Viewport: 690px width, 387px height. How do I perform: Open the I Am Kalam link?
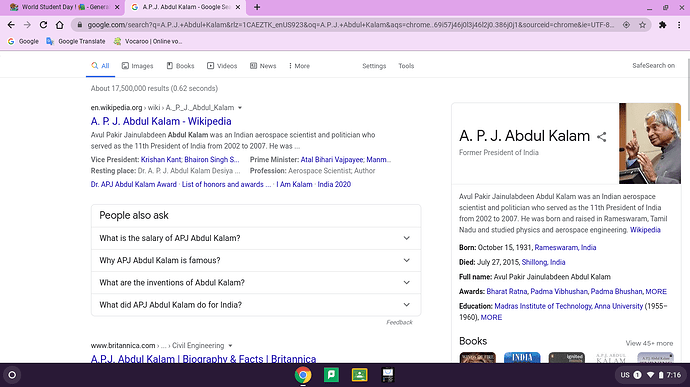click(294, 184)
